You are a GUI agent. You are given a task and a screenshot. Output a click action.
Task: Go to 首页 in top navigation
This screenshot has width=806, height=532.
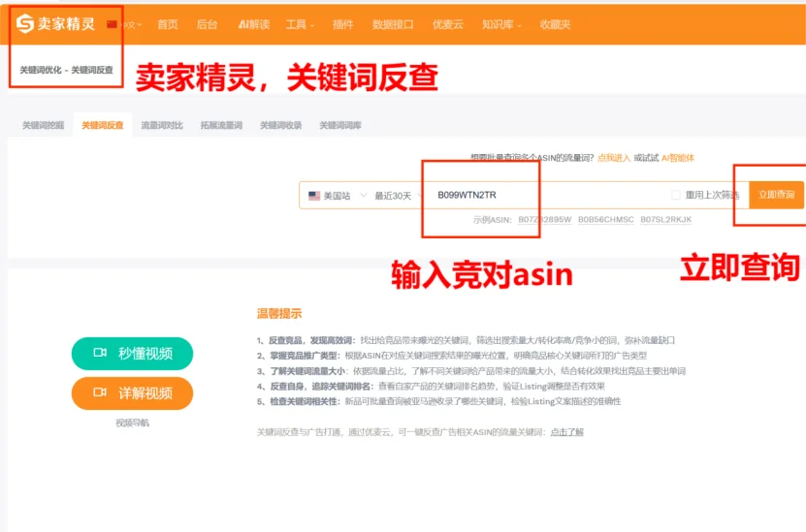[x=168, y=24]
